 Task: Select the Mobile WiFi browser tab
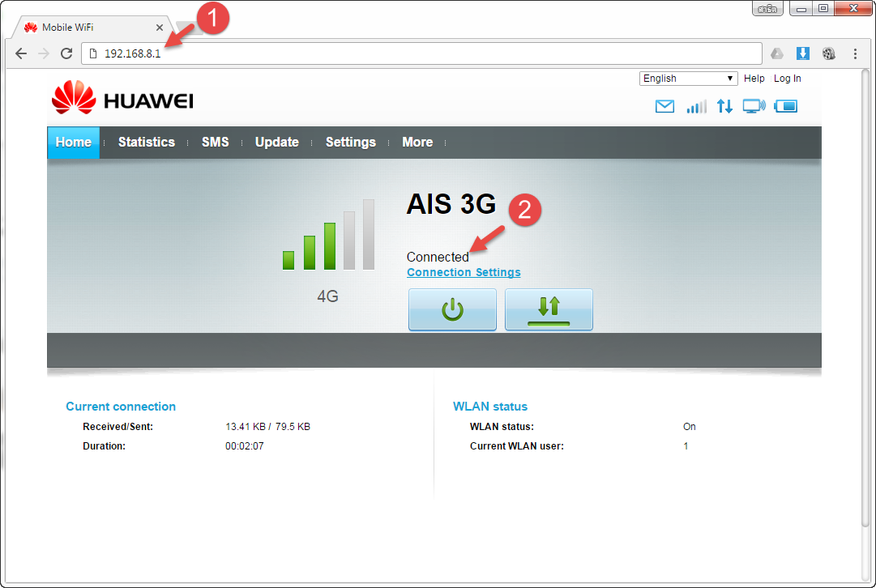92,28
